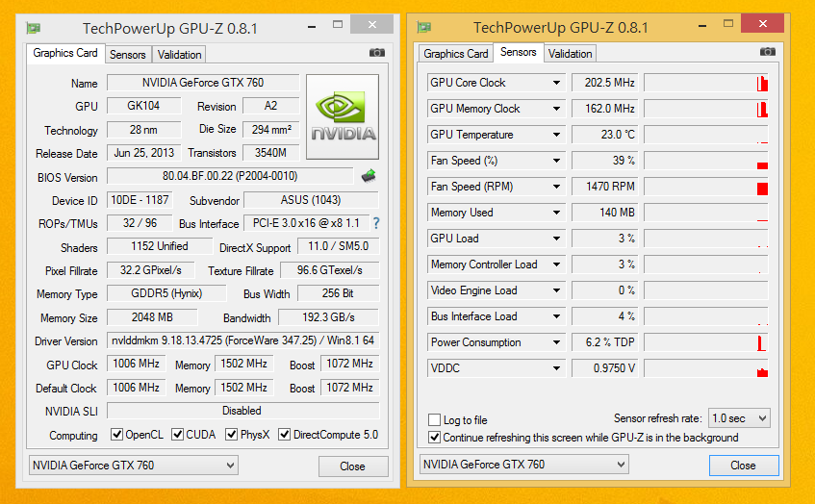Click GPU-Z app icon in left window title bar
815x504 pixels.
[34, 28]
